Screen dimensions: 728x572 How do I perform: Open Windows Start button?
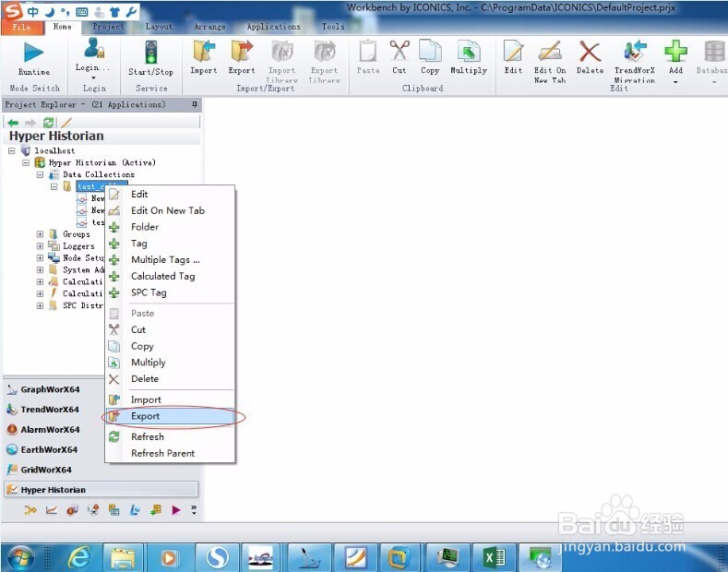20,557
